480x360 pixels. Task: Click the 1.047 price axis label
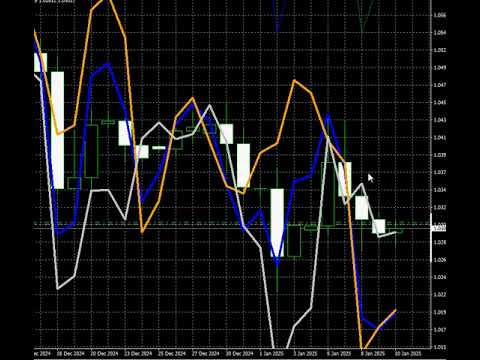click(x=439, y=85)
